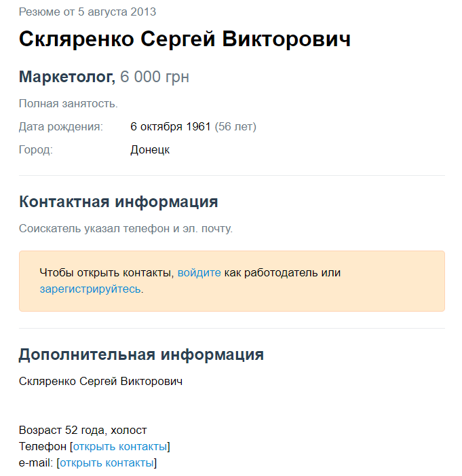The image size is (462, 476).
Task: Click the "Дата рождения:" label
Action: 61,127
